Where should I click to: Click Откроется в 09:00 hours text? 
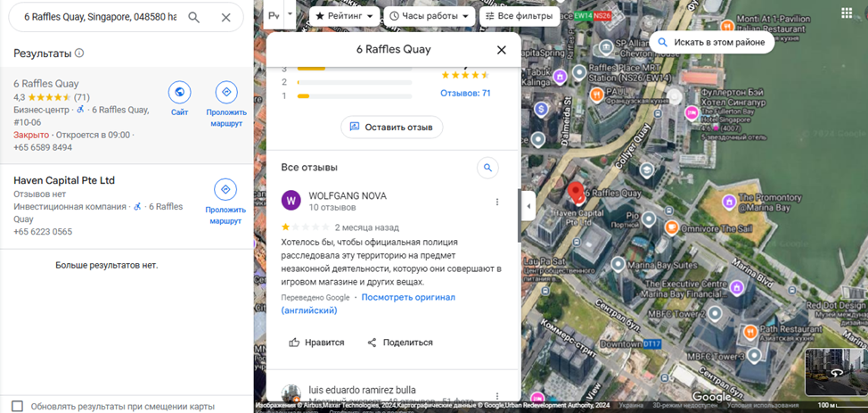[x=93, y=135]
